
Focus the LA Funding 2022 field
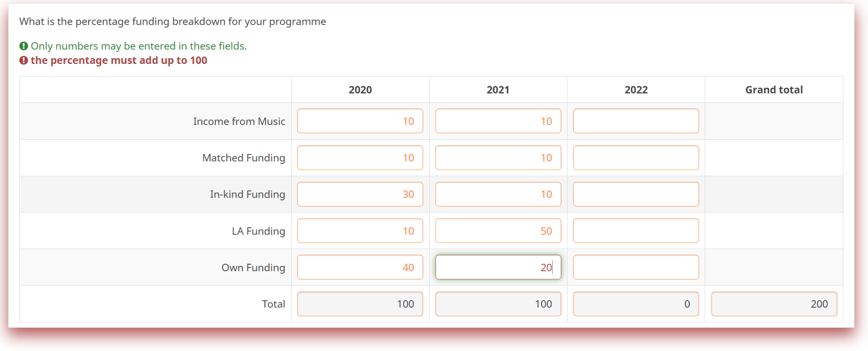click(x=636, y=231)
